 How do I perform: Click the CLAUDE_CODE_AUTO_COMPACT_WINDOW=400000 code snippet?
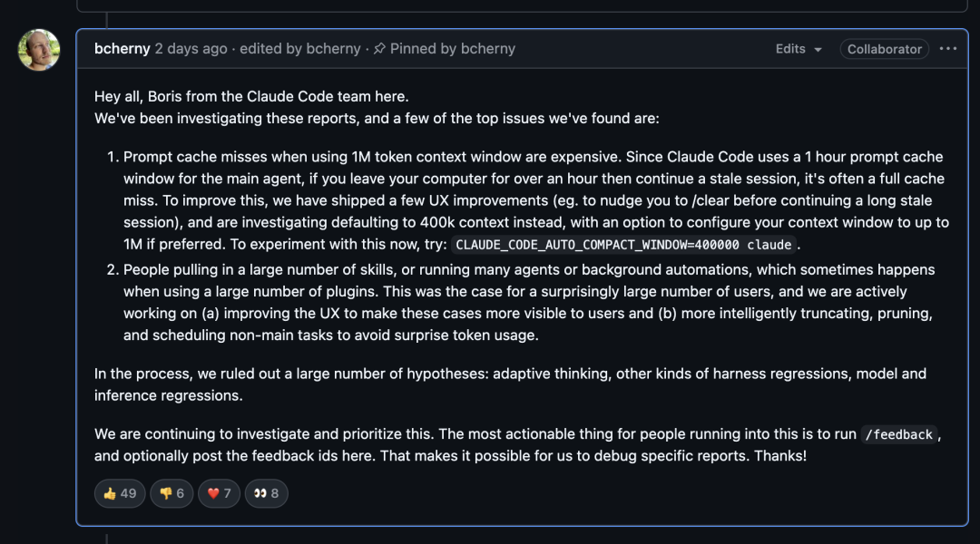(625, 245)
